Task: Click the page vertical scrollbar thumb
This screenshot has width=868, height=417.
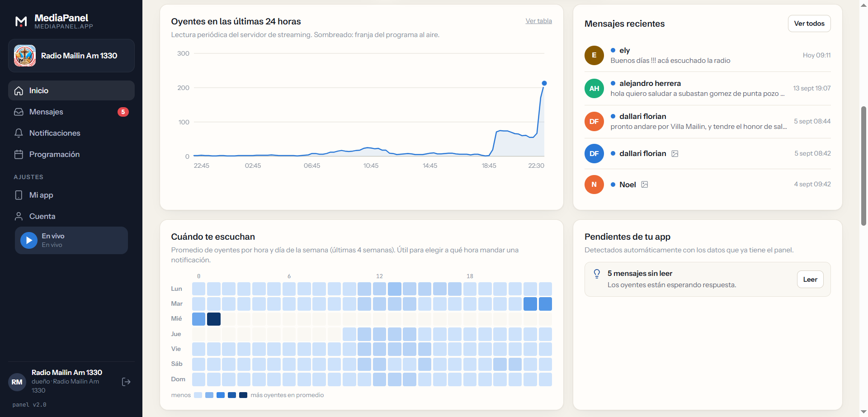Action: [863, 166]
